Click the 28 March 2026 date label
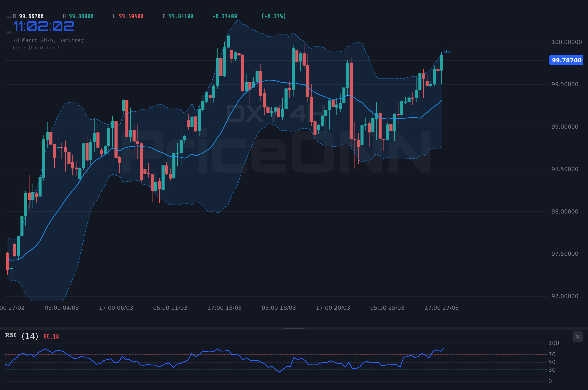Image resolution: width=588 pixels, height=390 pixels. 49,40
